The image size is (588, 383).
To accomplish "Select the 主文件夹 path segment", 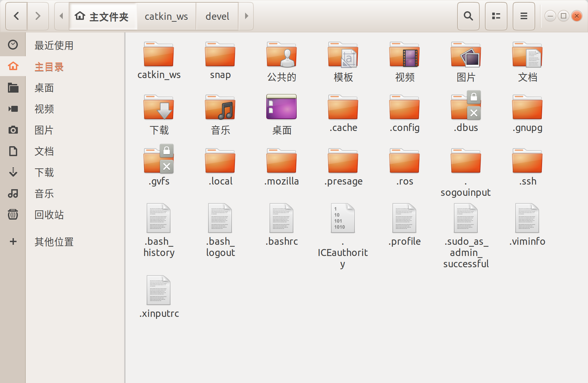I will click(x=103, y=16).
